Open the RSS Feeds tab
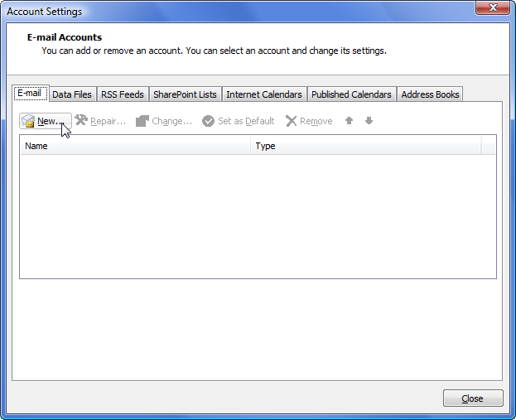516x420 pixels. (x=123, y=94)
